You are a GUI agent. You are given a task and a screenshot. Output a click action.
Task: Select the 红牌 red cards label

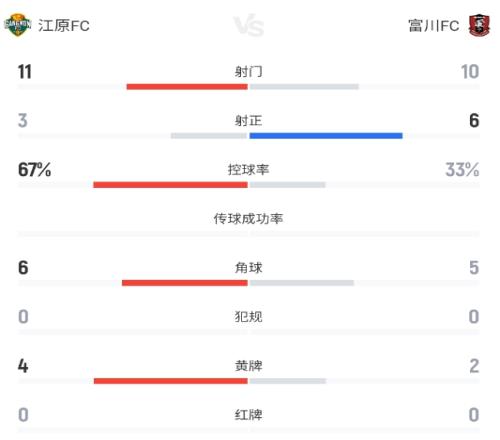click(x=249, y=415)
